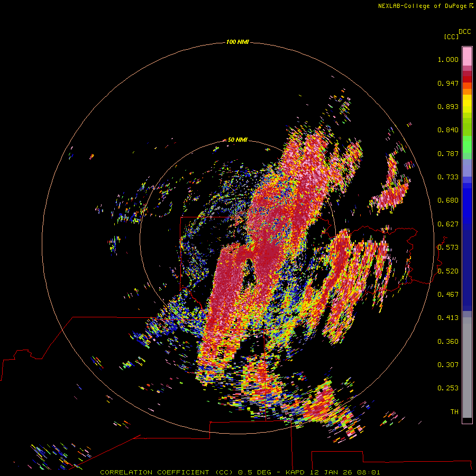Click the DCC legend title

[464, 32]
